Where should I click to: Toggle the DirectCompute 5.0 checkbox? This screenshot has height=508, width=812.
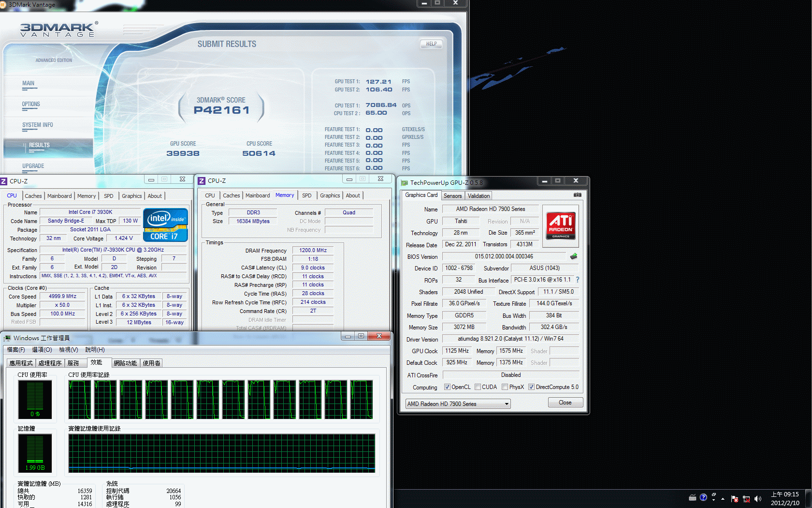[x=531, y=387]
